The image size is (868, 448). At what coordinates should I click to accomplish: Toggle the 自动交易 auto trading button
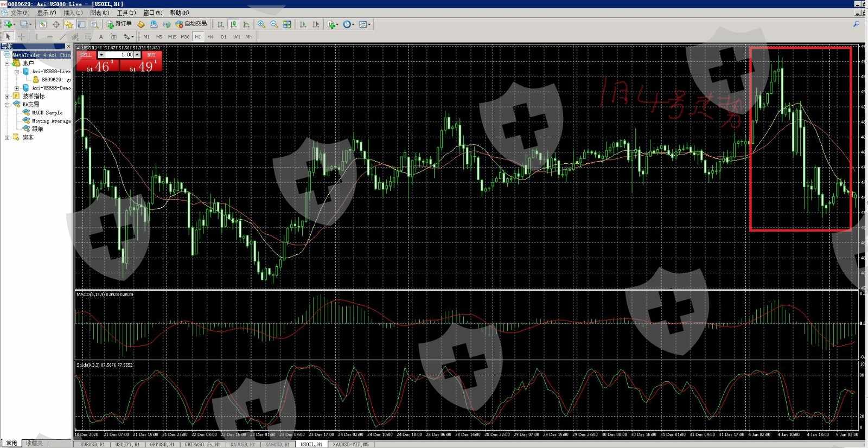pyautogui.click(x=191, y=24)
